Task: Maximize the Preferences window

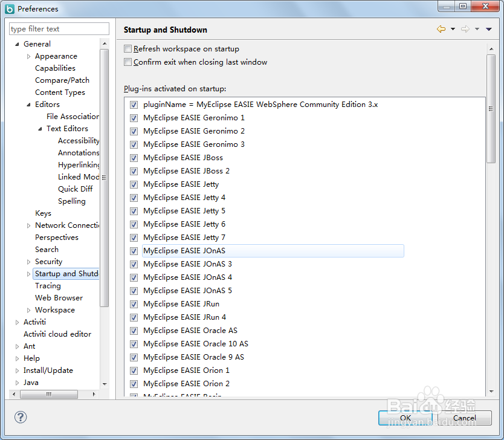Action: [x=463, y=6]
